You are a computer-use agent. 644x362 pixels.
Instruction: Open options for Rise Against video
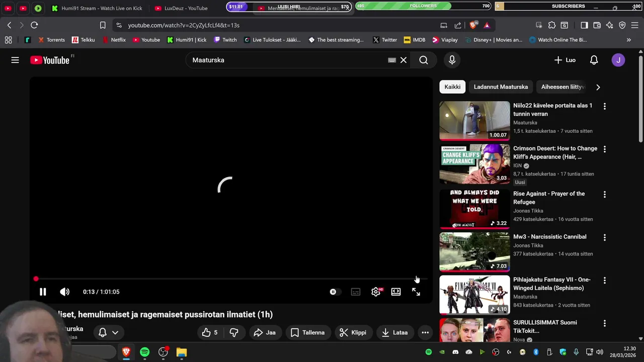coord(604,195)
